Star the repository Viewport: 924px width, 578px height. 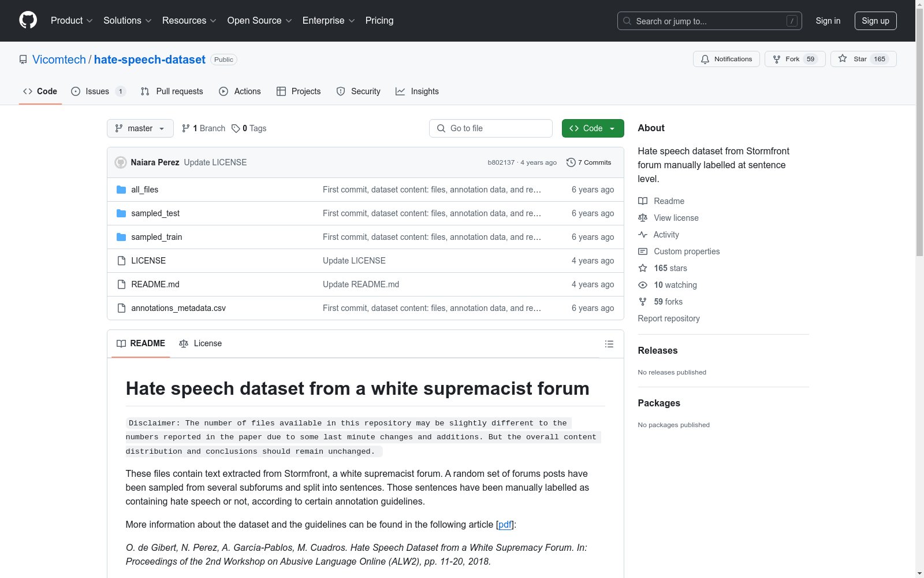tap(863, 59)
